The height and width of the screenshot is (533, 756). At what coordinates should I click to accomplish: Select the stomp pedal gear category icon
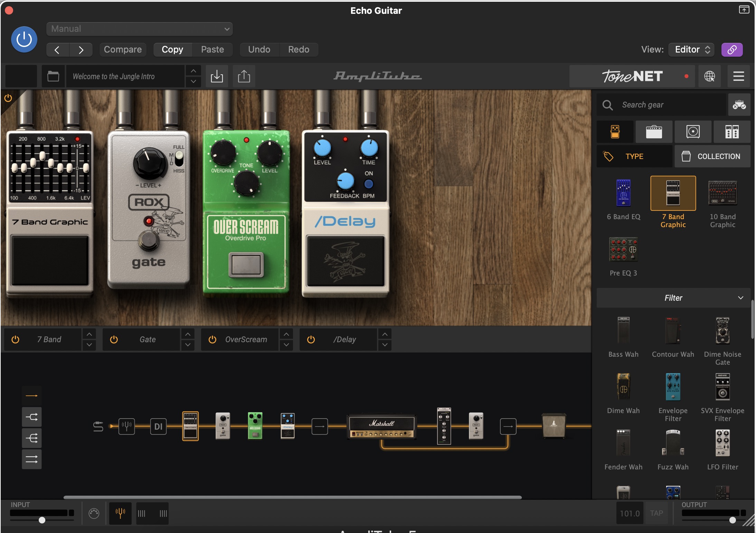click(615, 132)
